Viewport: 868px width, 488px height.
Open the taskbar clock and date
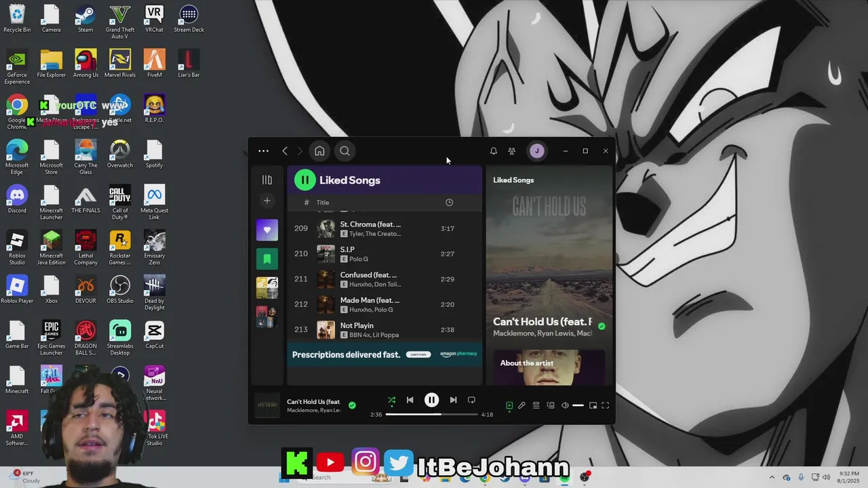(x=848, y=477)
